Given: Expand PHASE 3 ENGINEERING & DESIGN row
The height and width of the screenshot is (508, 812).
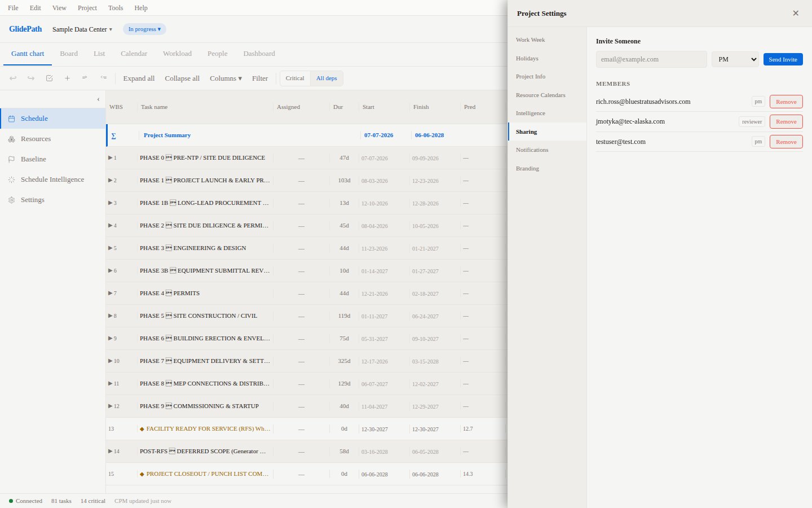Looking at the screenshot, I should click(111, 248).
